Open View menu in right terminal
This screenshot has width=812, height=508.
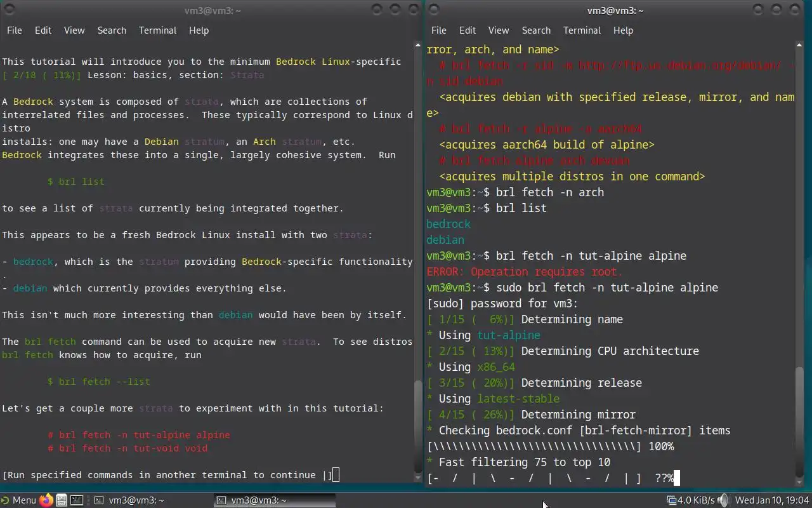point(499,30)
